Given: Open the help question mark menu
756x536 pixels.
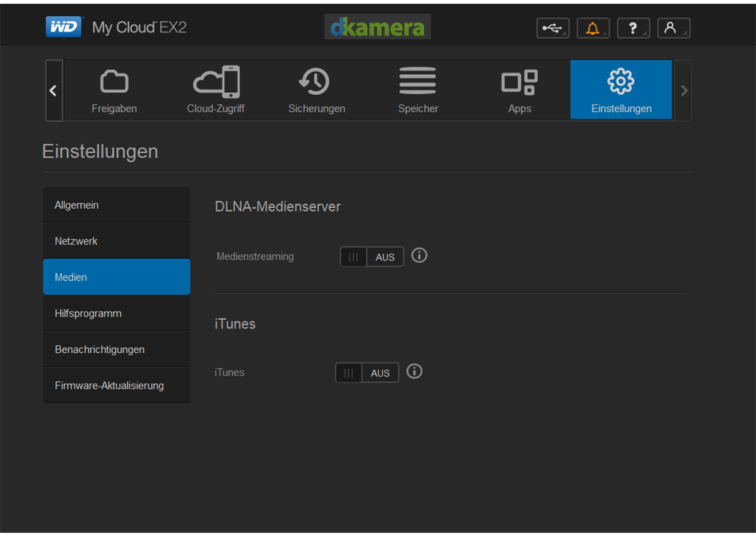Looking at the screenshot, I should tap(633, 28).
